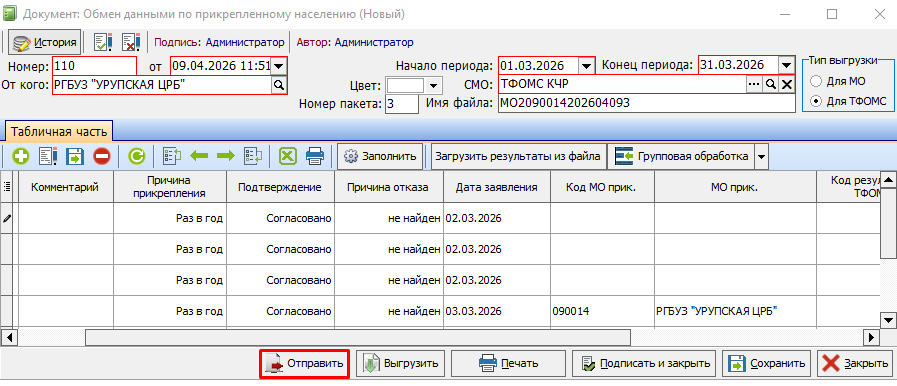The width and height of the screenshot is (897, 386).
Task: Click the Закрыть button
Action: click(x=855, y=363)
